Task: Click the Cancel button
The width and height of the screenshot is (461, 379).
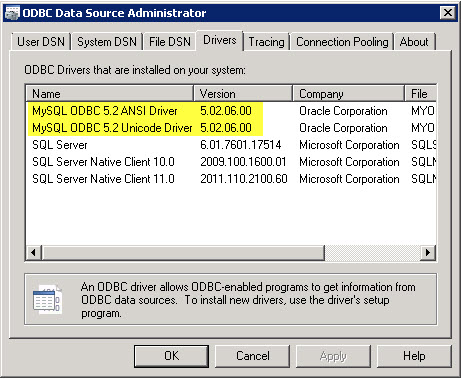Action: coord(252,356)
